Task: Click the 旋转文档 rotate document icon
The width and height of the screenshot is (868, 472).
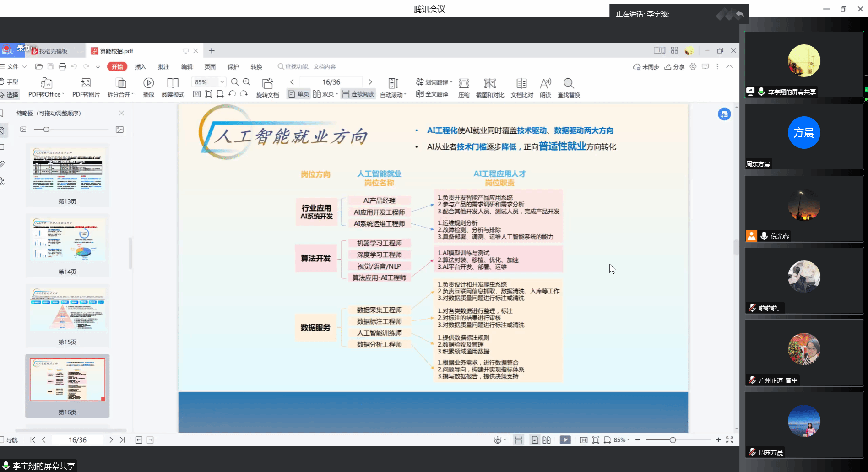Action: 267,83
